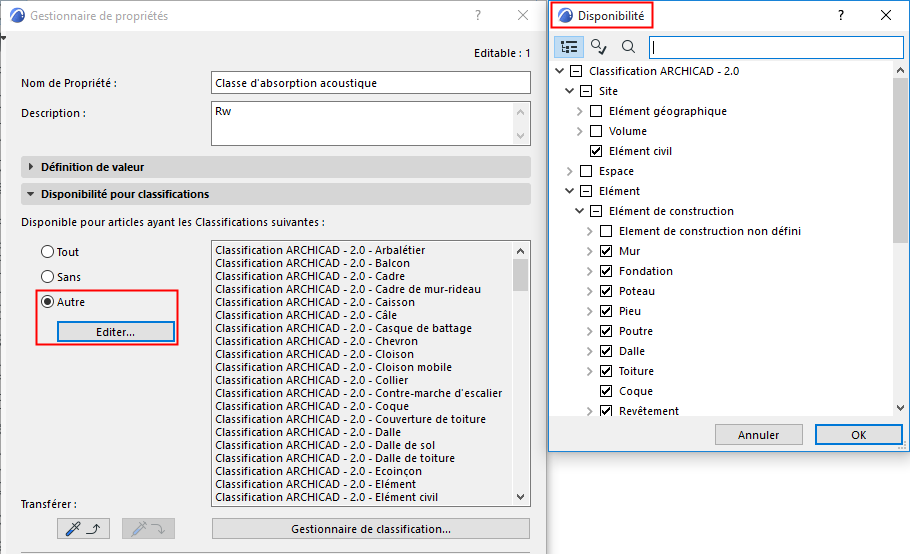Viewport: 910px width, 554px height.
Task: Click the classification list scrollbar thumb
Action: [x=521, y=275]
